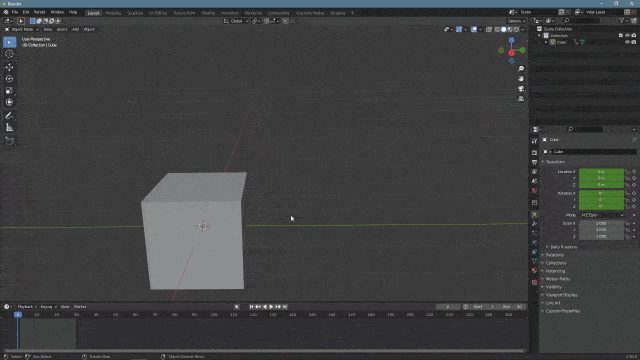Lock the Location X lock icon
Screen dimensions: 640x360
tap(628, 172)
